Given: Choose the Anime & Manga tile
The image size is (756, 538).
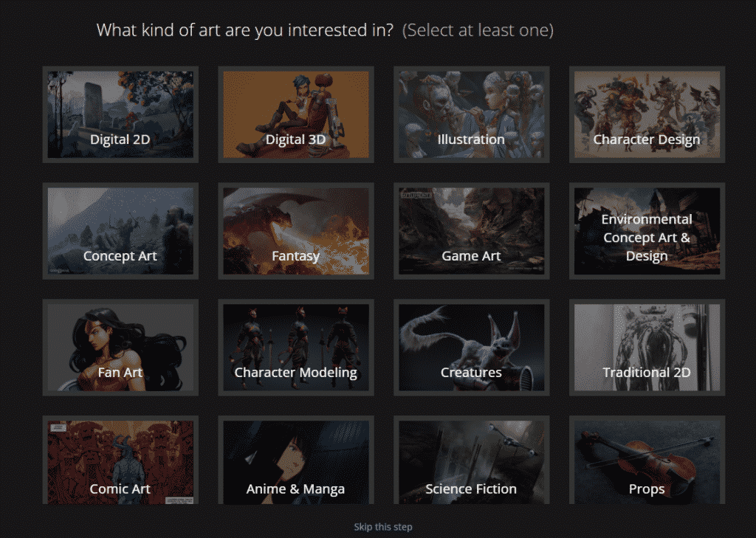Looking at the screenshot, I should [x=296, y=460].
